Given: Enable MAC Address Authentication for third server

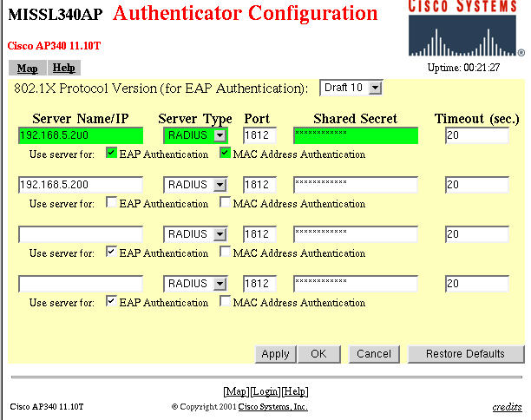Looking at the screenshot, I should (226, 252).
